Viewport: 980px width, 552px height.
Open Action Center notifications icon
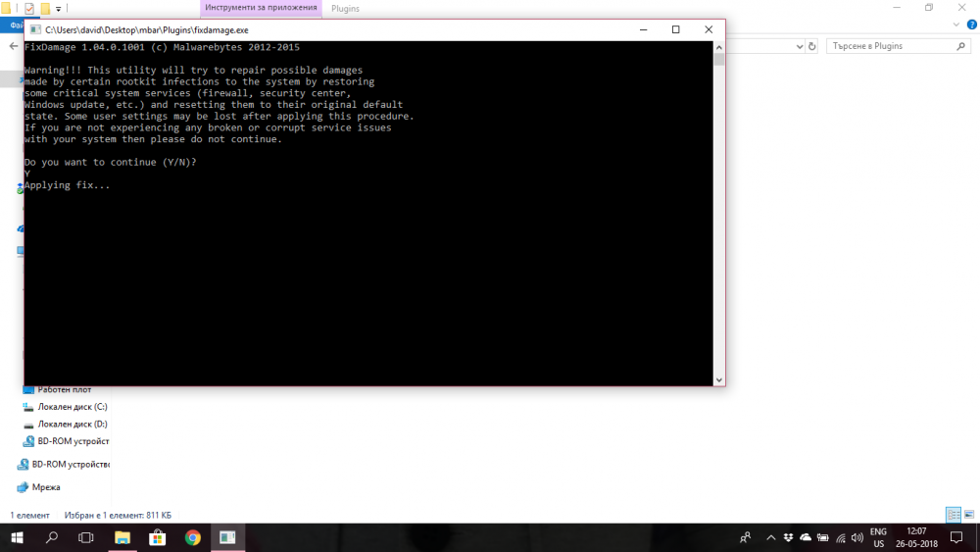tap(956, 537)
